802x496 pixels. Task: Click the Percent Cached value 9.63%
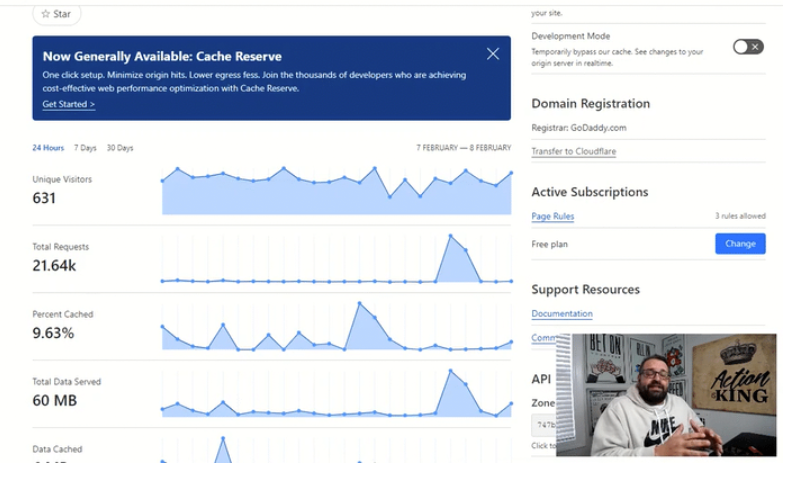click(x=53, y=333)
